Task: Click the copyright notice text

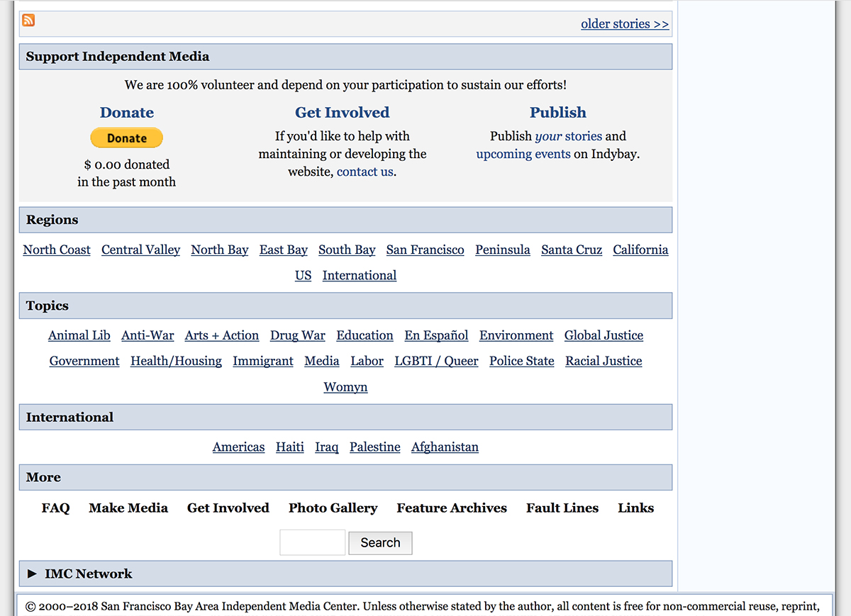Action: [423, 607]
